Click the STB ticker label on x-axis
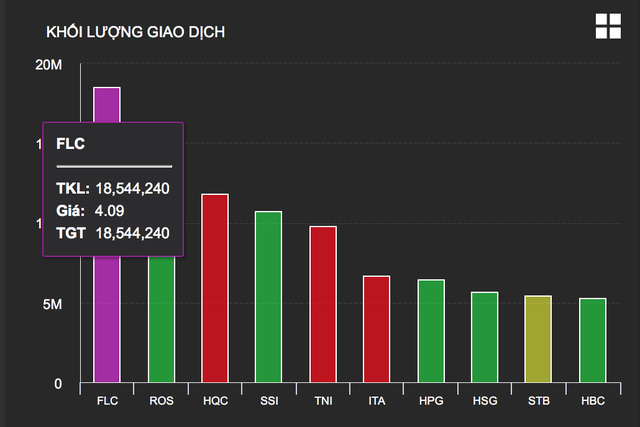The width and height of the screenshot is (640, 427). [538, 402]
